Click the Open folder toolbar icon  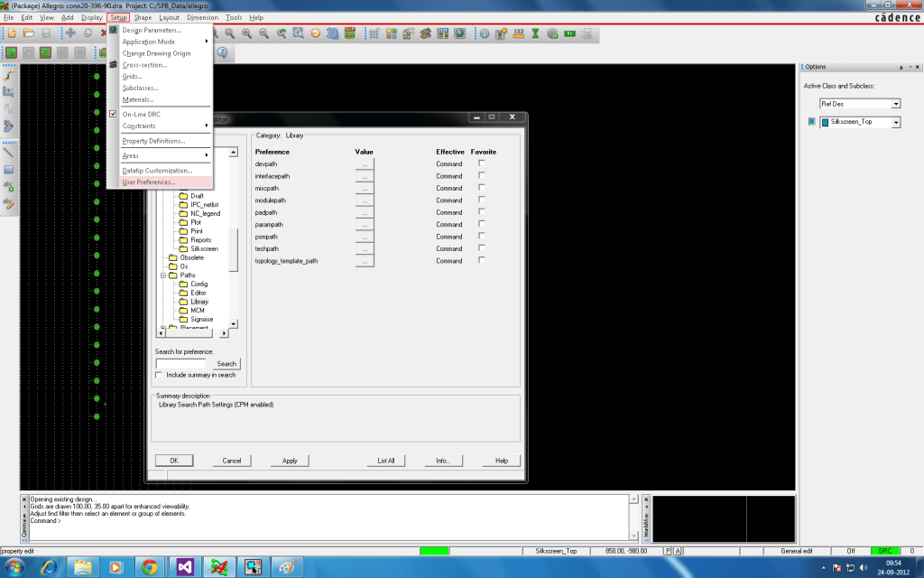(28, 33)
